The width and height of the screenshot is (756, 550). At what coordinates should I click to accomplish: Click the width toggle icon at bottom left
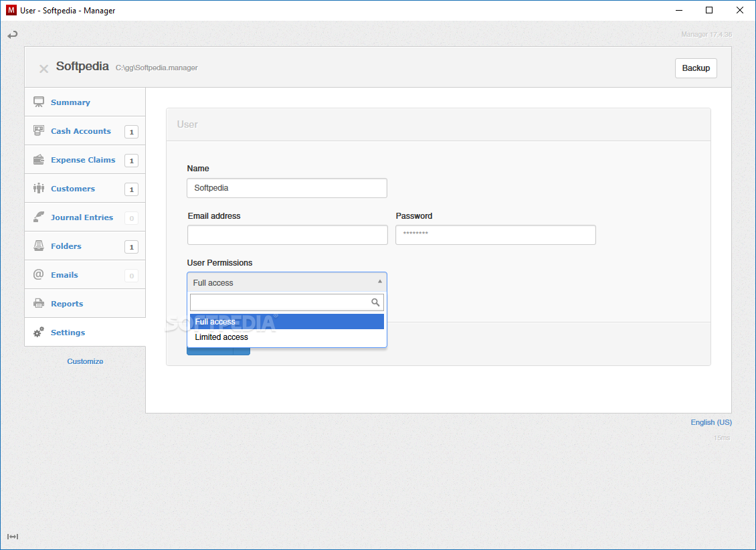[13, 537]
